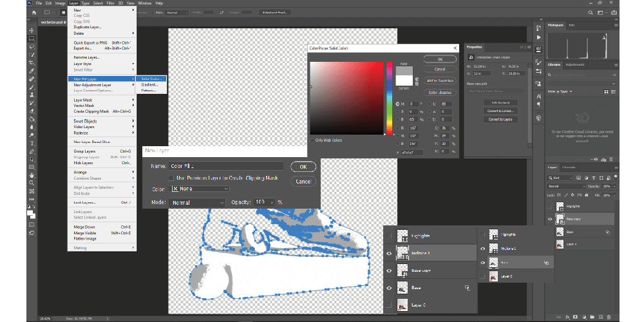Open the Actions play icon in collapsed dock
The image size is (644, 322).
539,37
